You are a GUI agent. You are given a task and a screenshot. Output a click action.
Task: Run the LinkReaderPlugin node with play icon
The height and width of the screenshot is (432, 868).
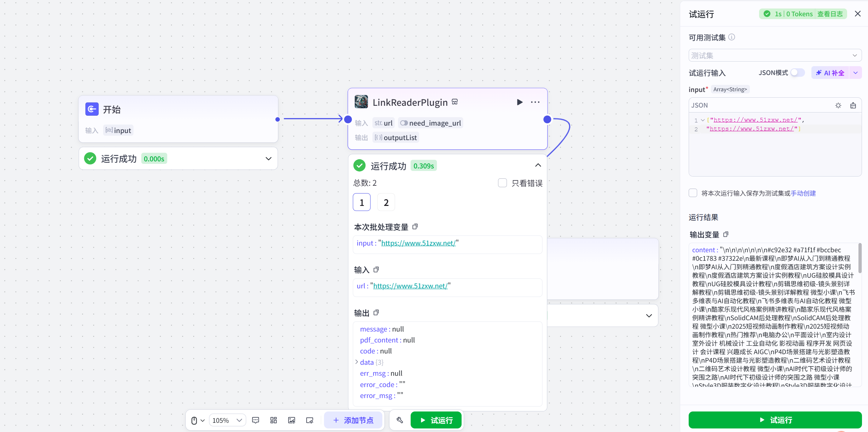[519, 102]
